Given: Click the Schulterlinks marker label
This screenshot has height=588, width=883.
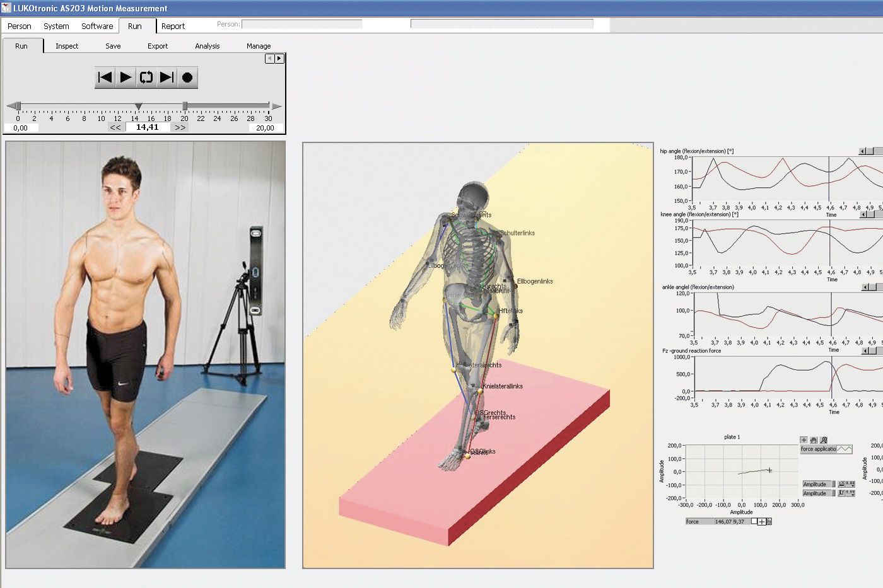Looking at the screenshot, I should click(x=518, y=233).
